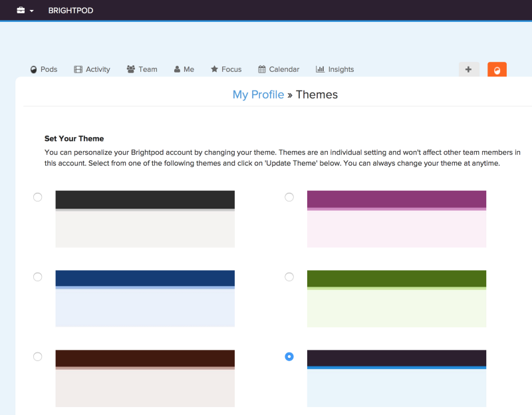Screen dimensions: 532x415
Task: Click the navy blue theme preview
Action: [145, 299]
